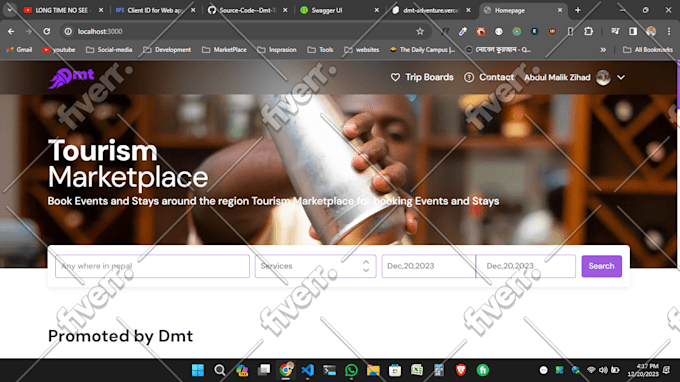Open the Contact link

(x=497, y=77)
